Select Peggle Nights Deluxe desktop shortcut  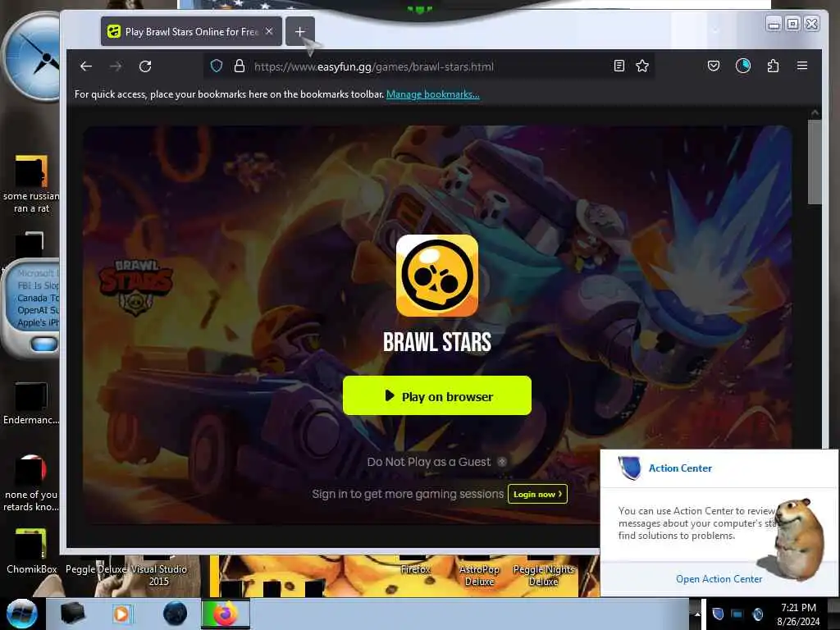(x=543, y=575)
